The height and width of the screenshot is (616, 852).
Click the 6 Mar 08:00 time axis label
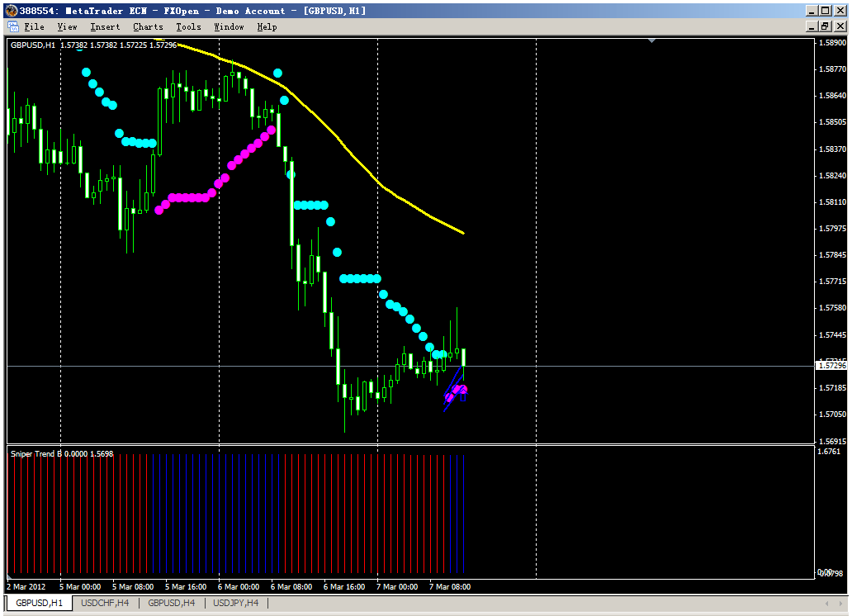point(291,587)
